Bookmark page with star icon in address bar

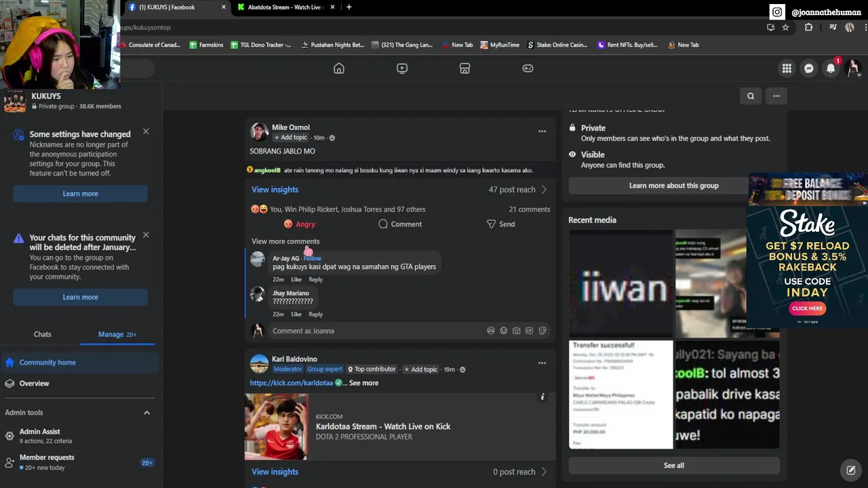[785, 27]
